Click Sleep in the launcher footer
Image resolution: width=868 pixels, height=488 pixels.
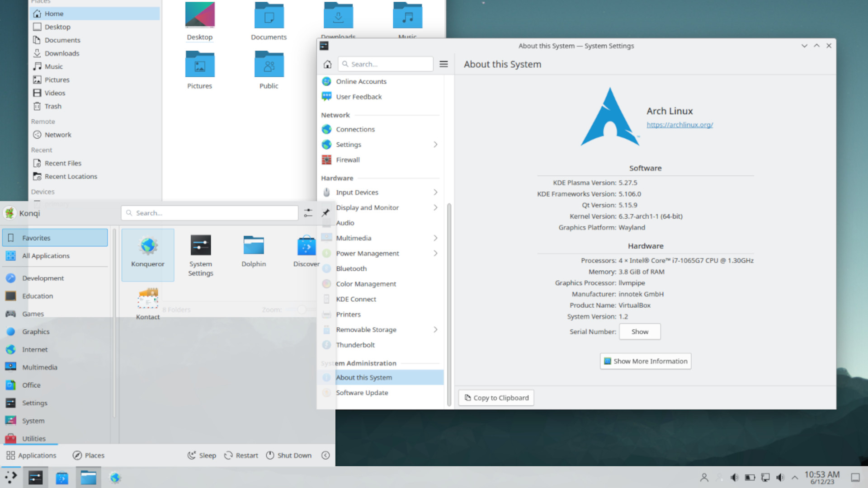click(x=202, y=455)
